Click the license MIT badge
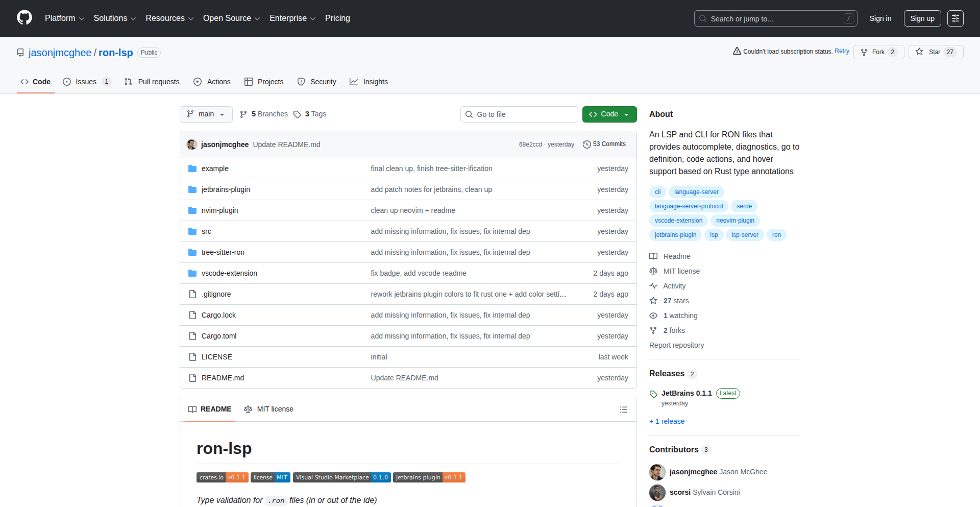 [x=271, y=477]
